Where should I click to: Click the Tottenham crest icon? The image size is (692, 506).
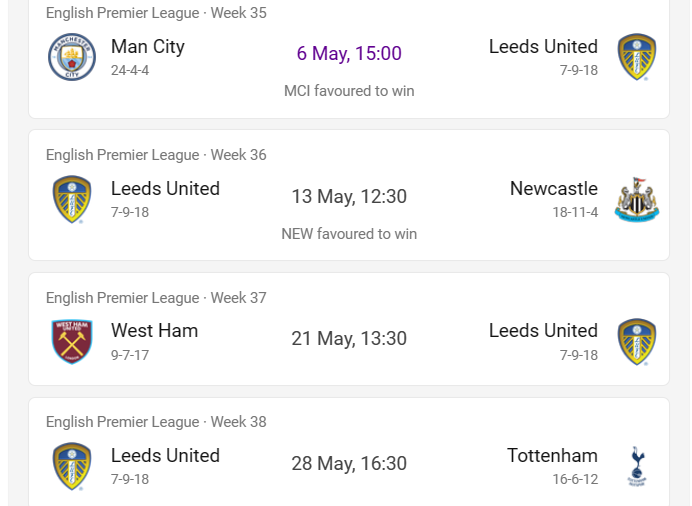click(636, 466)
